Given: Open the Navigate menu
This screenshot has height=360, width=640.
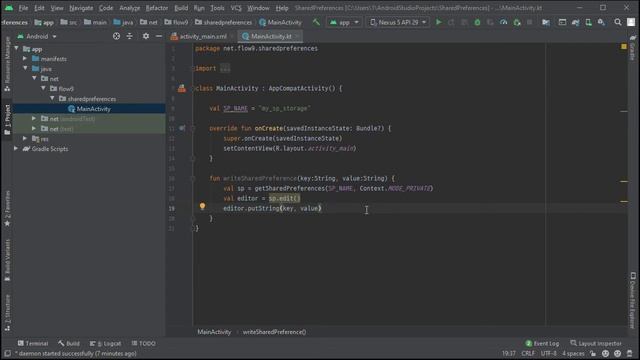Looking at the screenshot, I should (x=81, y=8).
